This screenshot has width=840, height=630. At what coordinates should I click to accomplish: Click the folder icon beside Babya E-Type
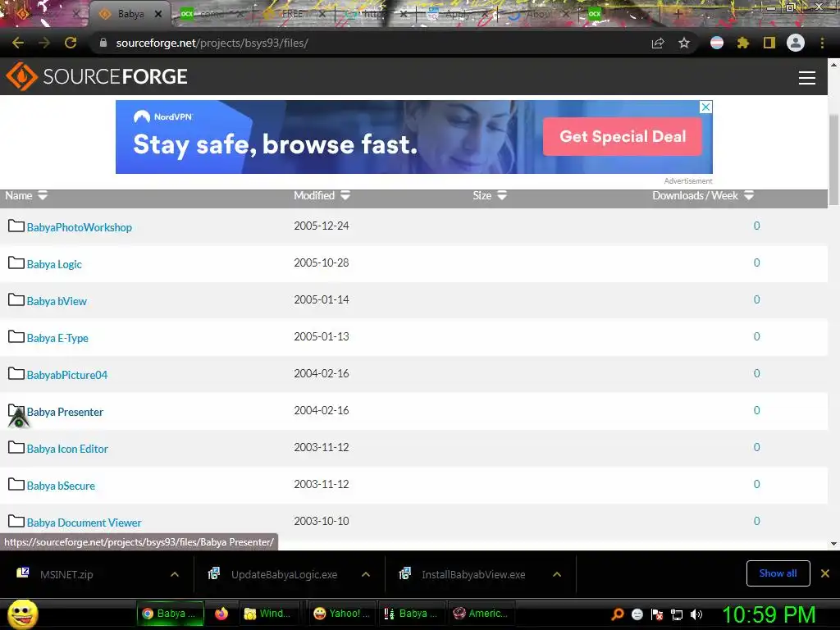16,337
